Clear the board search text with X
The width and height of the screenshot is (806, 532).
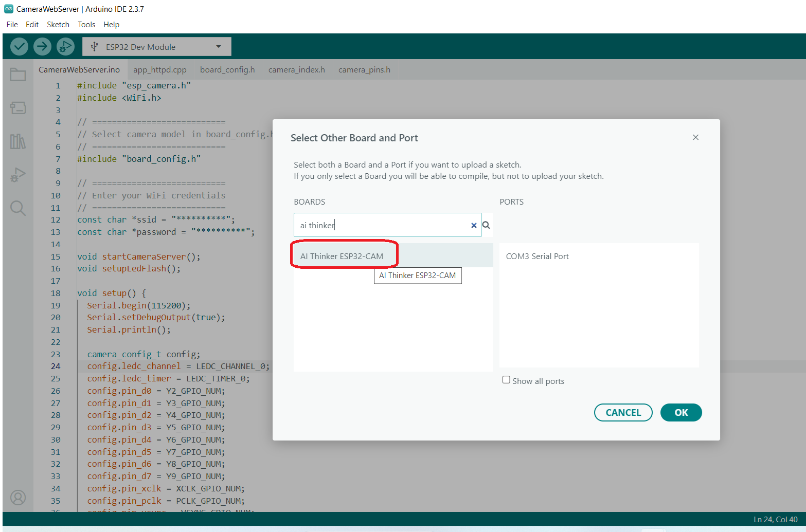(474, 225)
